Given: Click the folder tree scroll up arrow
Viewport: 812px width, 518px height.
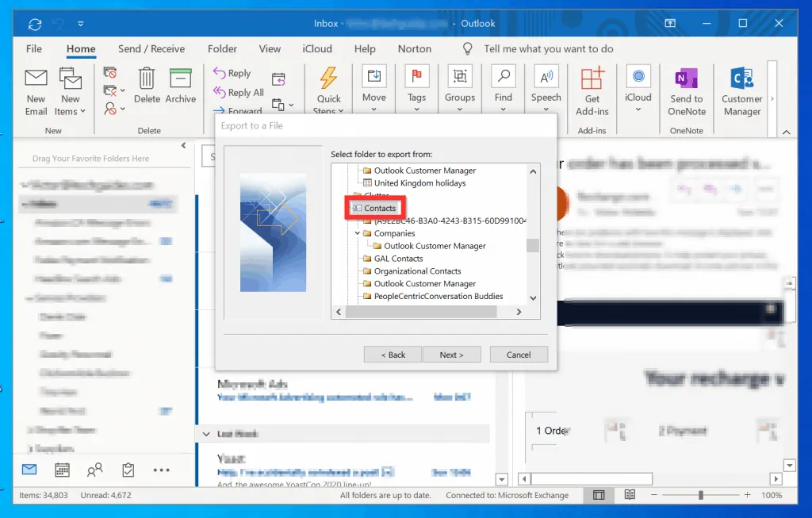Looking at the screenshot, I should (x=533, y=171).
